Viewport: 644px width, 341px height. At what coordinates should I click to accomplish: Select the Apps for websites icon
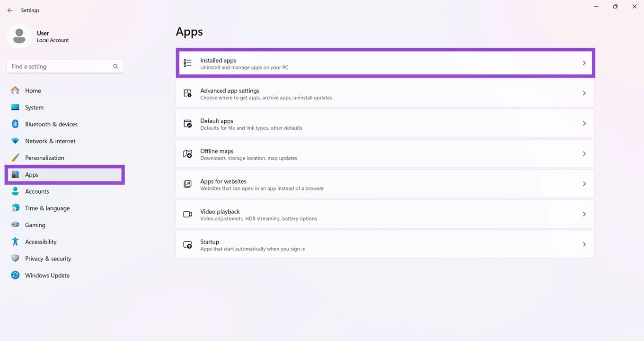point(187,184)
